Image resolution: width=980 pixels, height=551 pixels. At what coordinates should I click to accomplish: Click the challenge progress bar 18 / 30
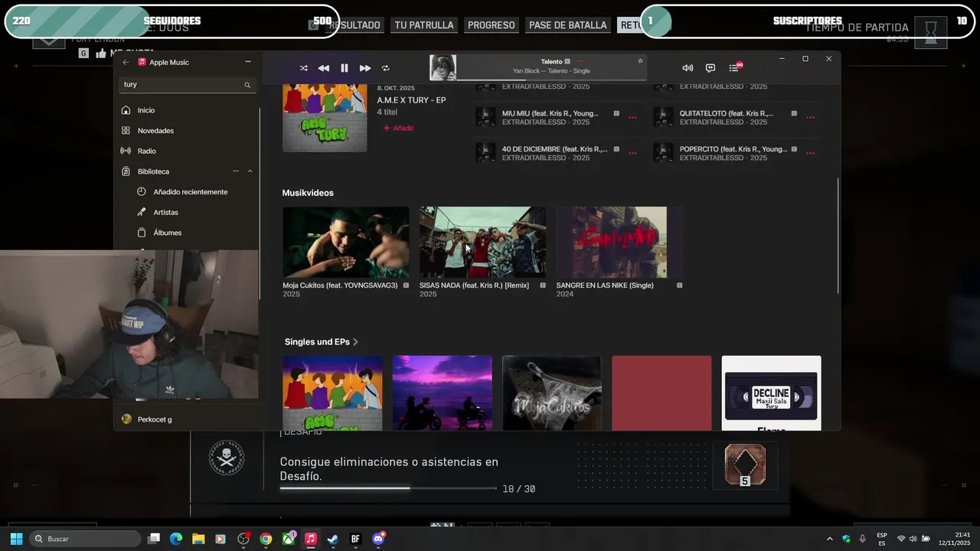coord(388,488)
